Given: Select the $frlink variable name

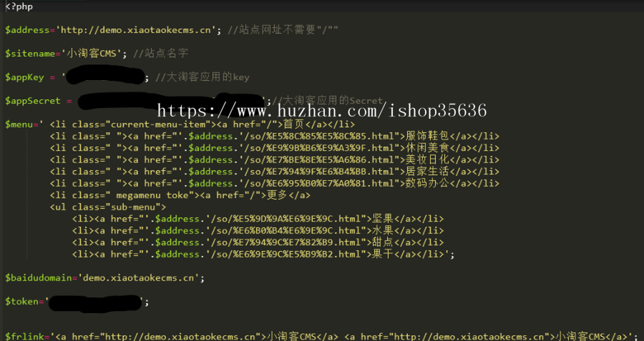Looking at the screenshot, I should click(x=24, y=337).
